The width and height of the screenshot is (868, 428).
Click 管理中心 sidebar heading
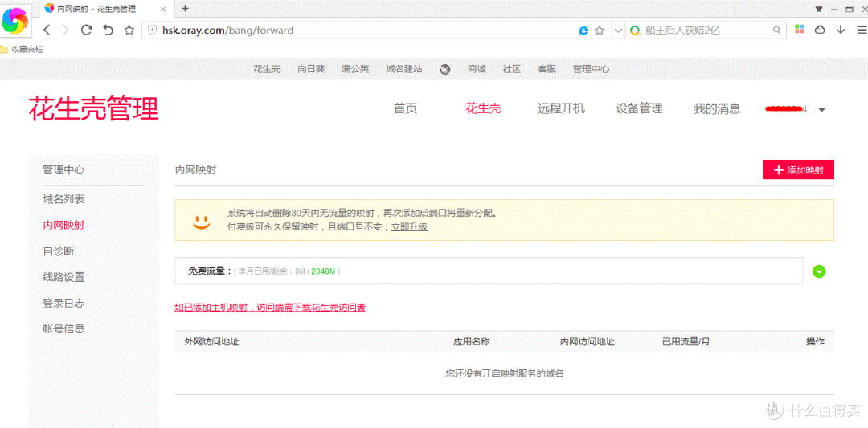[63, 169]
